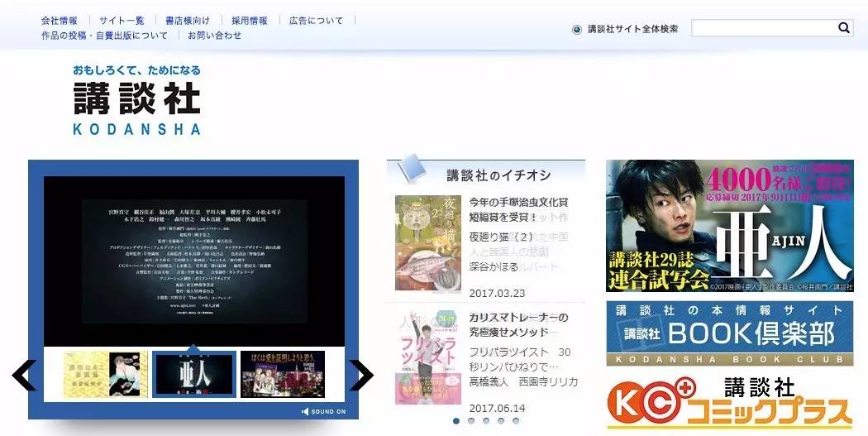
Task: Open the 会社情報 menu link
Action: pos(60,21)
